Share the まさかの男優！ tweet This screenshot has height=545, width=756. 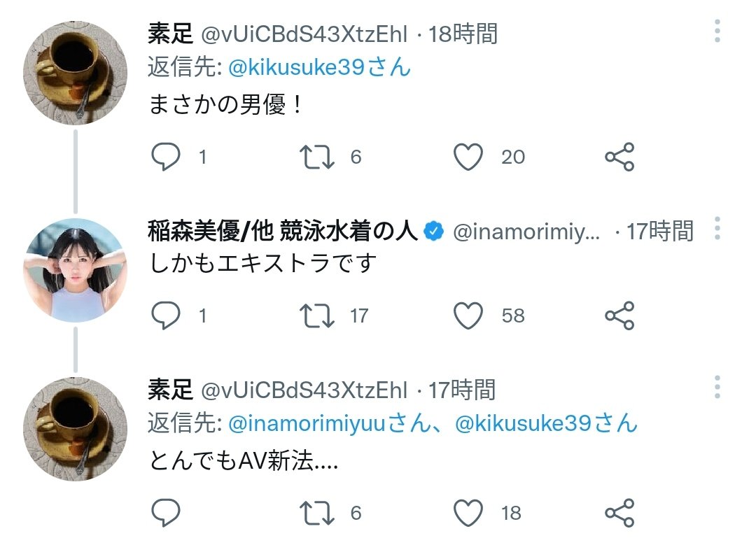click(619, 157)
